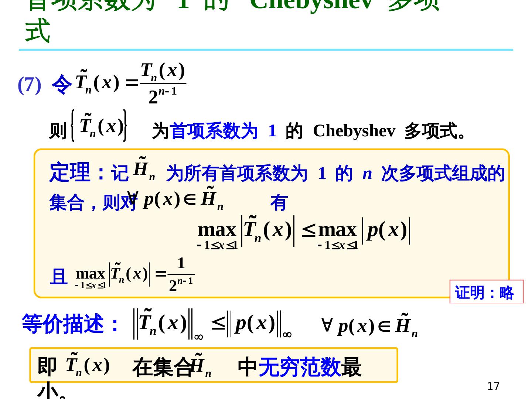Click the 1/2^(n-1) fraction after 且
This screenshot has width=532, height=399.
(181, 275)
